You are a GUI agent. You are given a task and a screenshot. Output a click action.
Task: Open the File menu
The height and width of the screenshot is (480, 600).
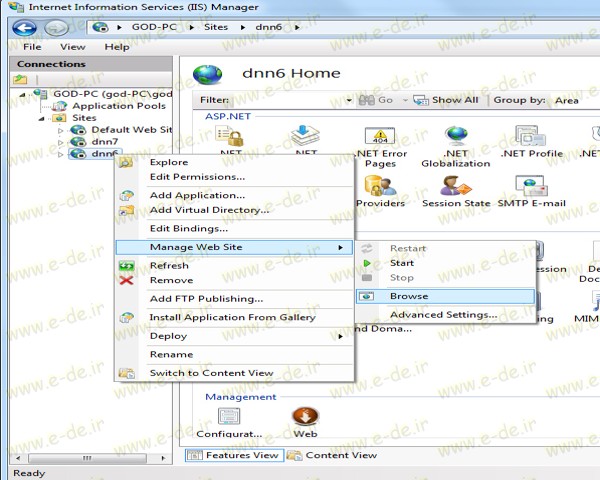32,47
